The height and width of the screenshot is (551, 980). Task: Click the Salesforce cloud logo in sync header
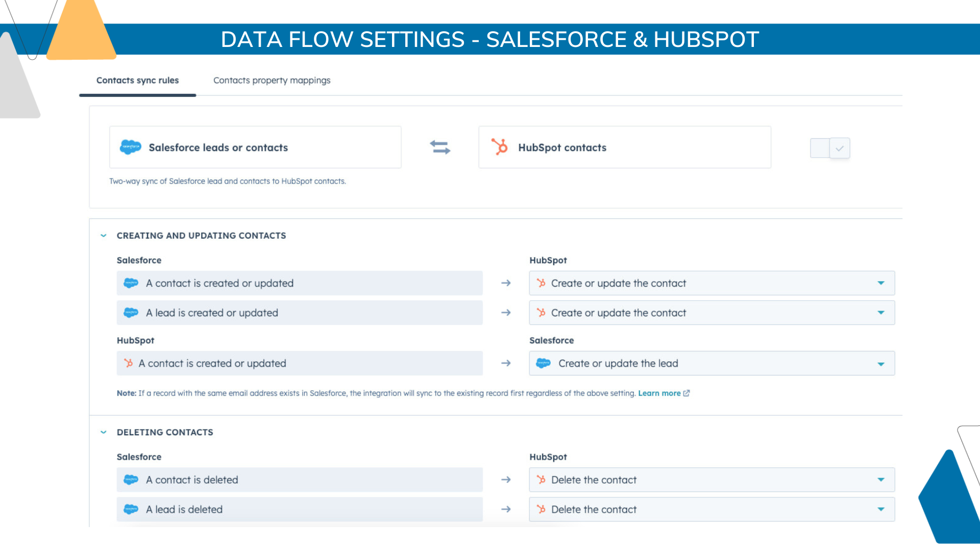pyautogui.click(x=130, y=147)
